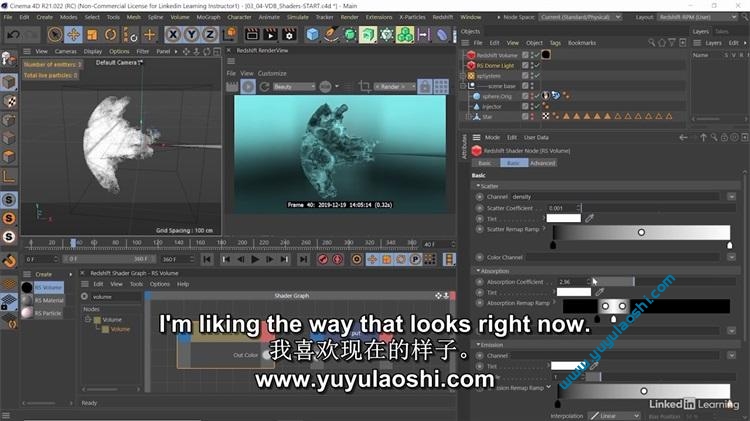Image resolution: width=750 pixels, height=421 pixels.
Task: Click the Objects panel search icon
Action: coord(651,43)
